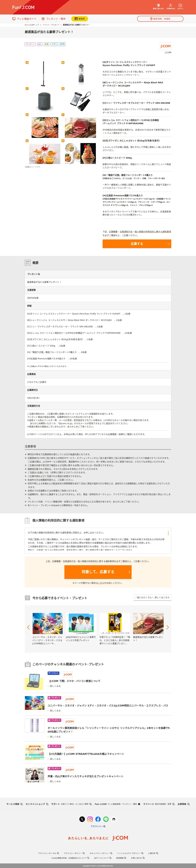Open the 厳選賞品が当たる豪華プレゼント carousel card
Image resolution: width=196 pixels, height=868 pixels.
pos(148,627)
